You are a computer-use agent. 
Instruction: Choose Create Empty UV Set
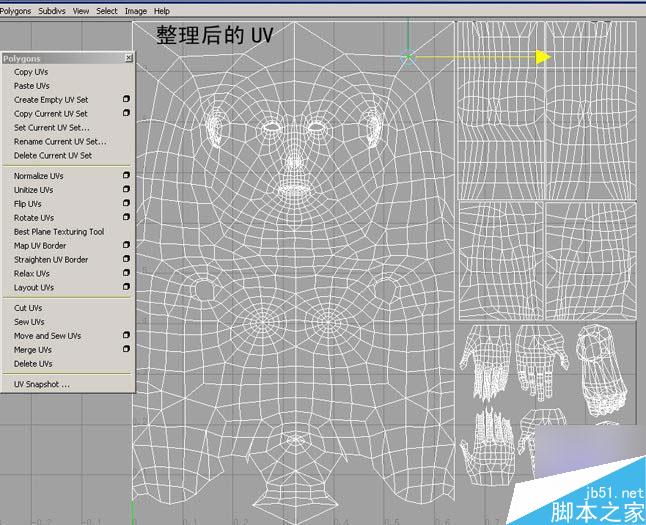tap(51, 100)
